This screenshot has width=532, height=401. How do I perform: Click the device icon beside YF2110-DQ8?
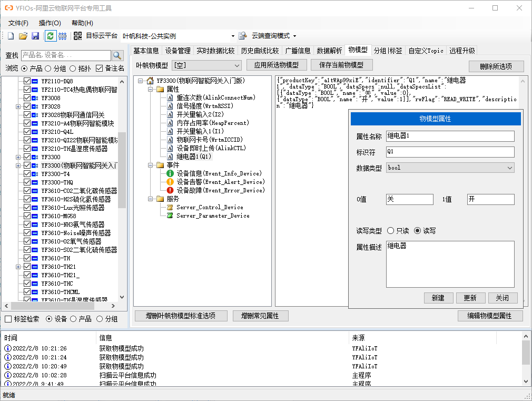pyautogui.click(x=35, y=81)
